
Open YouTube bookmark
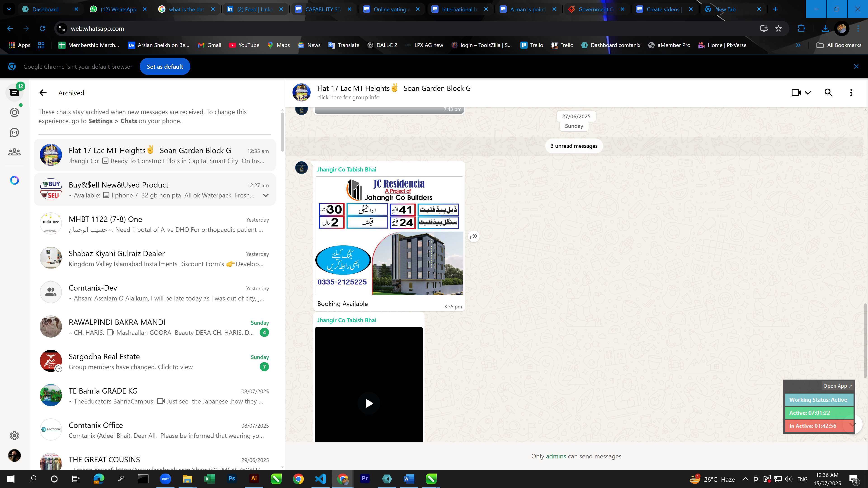[x=244, y=45]
